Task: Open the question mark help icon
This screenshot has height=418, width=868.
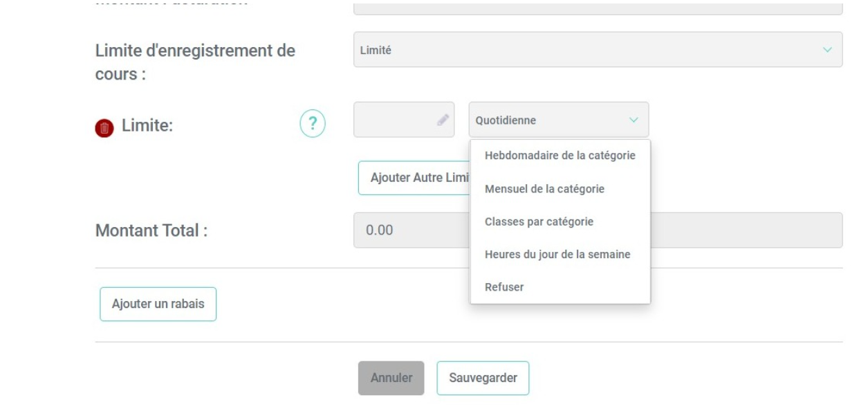Action: pos(313,124)
